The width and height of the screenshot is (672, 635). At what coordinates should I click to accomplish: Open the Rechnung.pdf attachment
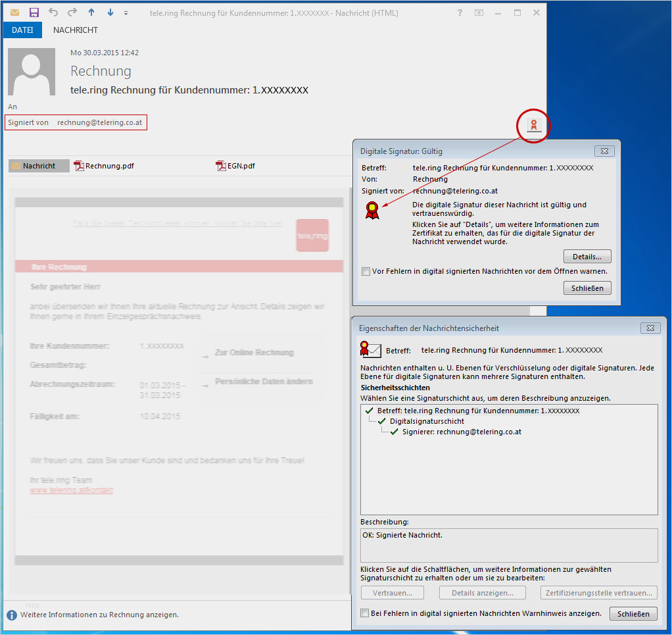click(104, 166)
